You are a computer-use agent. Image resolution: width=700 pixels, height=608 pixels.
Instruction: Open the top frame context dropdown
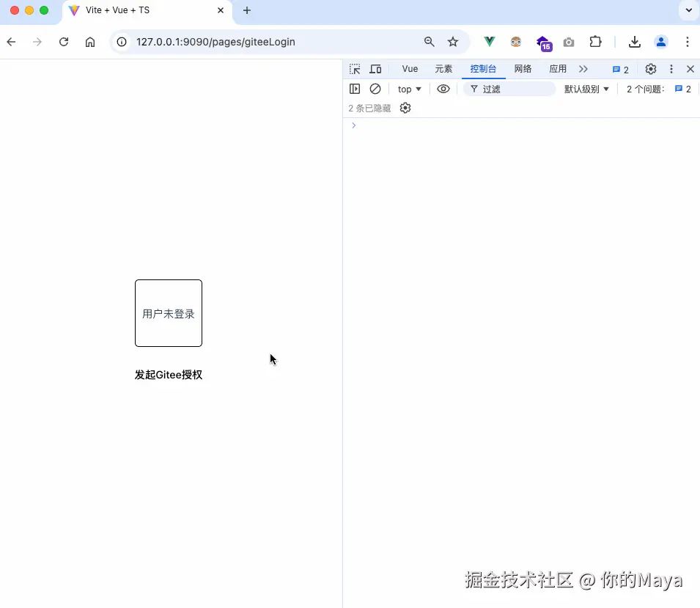[x=409, y=89]
